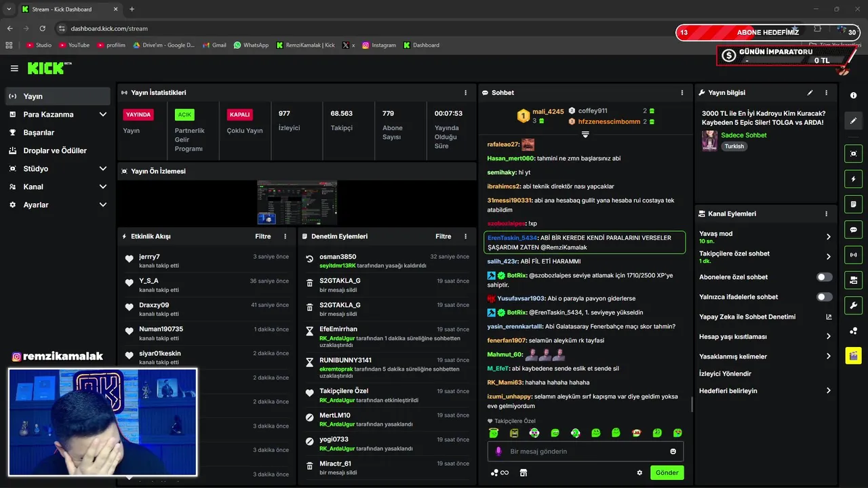Click the stream preview thumbnail

click(297, 203)
